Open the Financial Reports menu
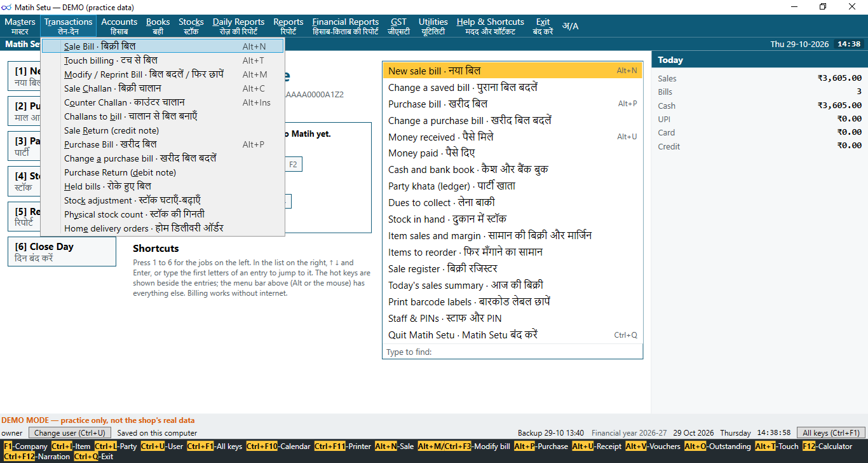The image size is (868, 463). pos(346,26)
